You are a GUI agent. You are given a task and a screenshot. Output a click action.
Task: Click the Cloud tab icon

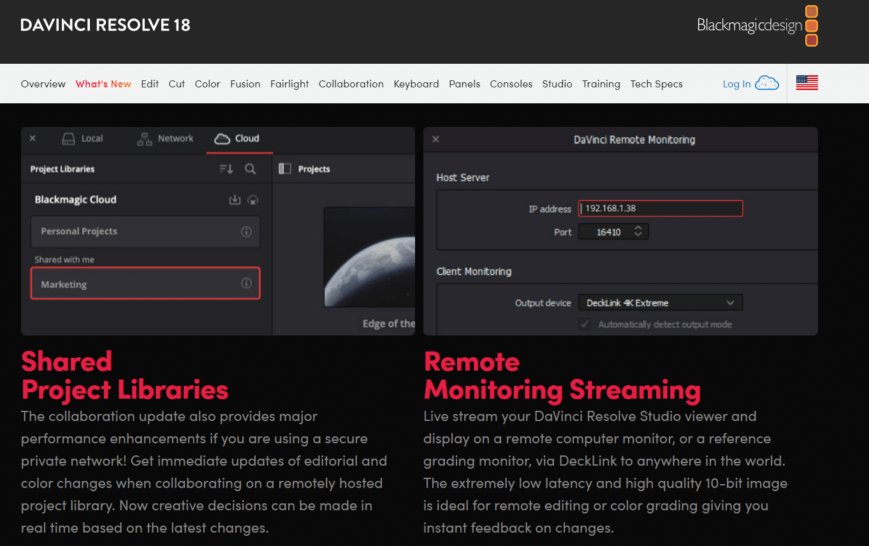click(x=222, y=139)
